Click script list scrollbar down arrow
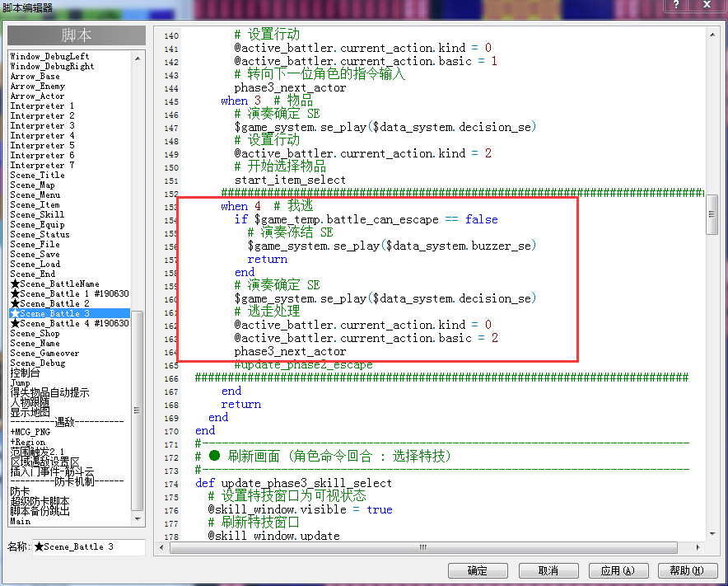728x586 pixels. pyautogui.click(x=138, y=518)
